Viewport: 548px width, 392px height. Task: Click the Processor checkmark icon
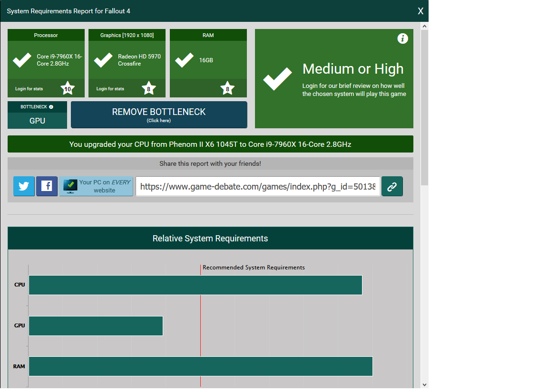pyautogui.click(x=22, y=60)
